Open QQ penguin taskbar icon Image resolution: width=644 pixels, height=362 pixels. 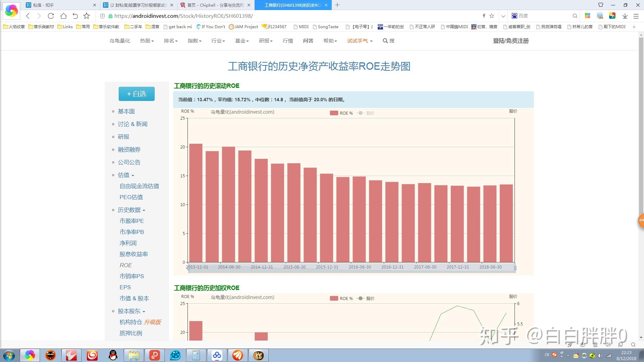click(113, 355)
